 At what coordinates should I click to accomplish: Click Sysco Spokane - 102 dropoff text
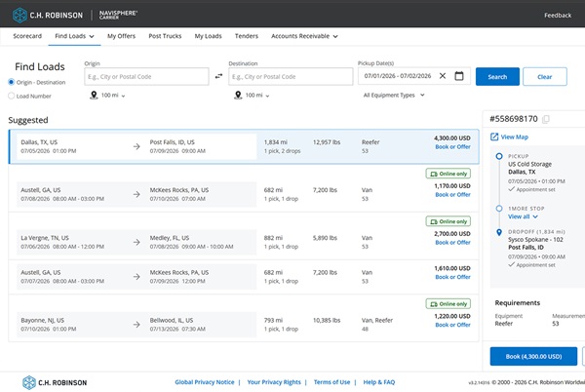(535, 240)
